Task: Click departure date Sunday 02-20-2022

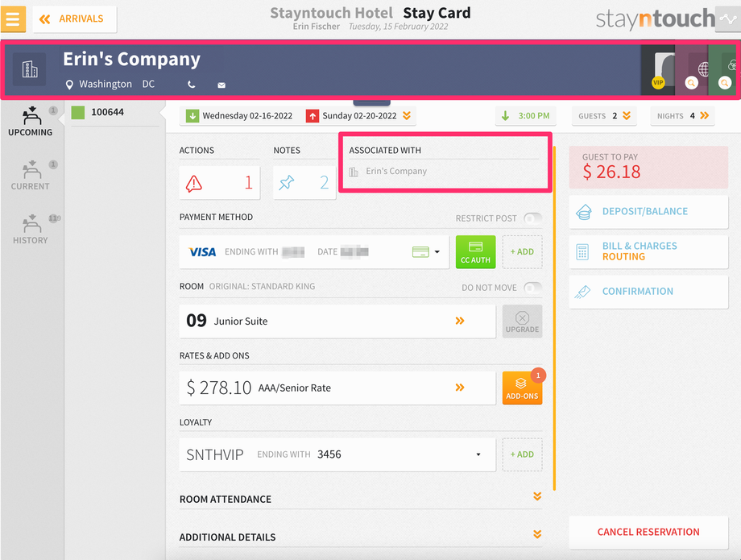Action: coord(359,116)
